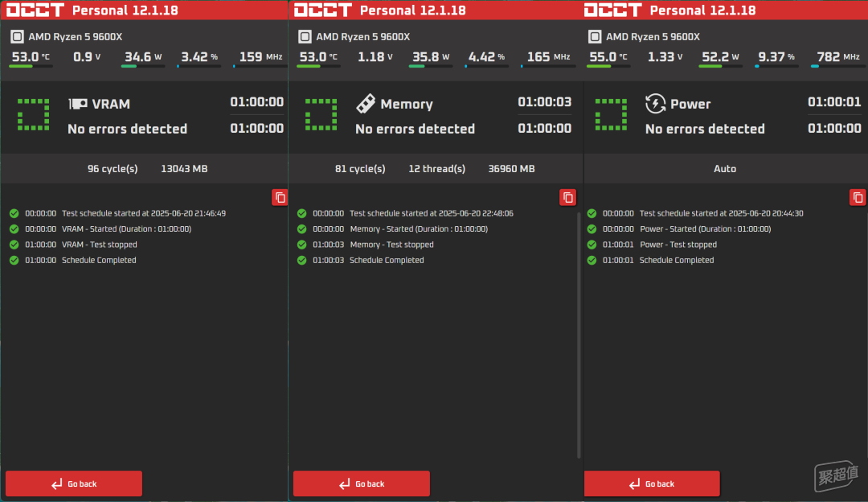Click the '9.37 %' usage reading
868x502 pixels.
776,56
